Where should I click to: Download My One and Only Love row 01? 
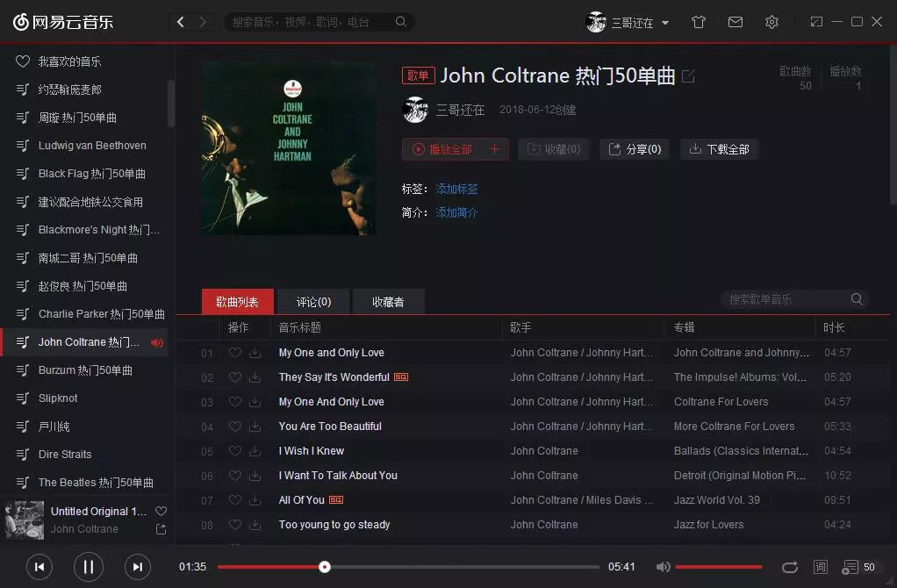(255, 353)
